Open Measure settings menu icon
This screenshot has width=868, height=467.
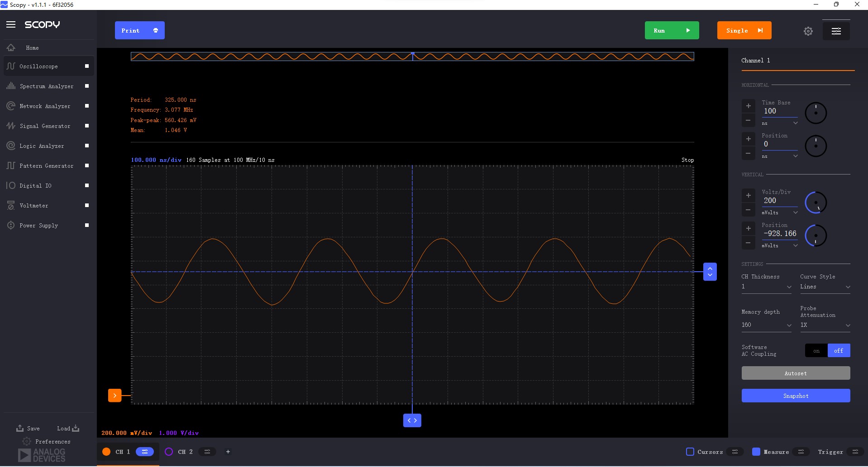click(x=801, y=452)
